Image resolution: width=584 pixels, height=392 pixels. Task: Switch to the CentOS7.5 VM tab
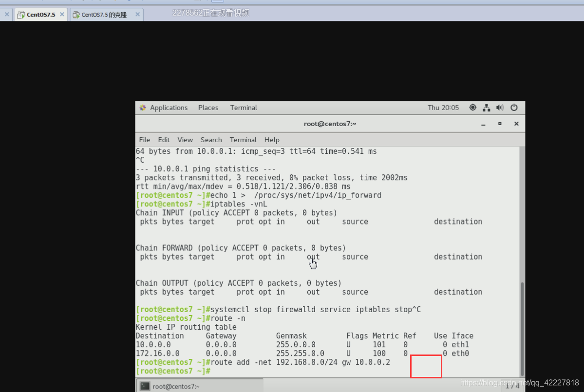click(41, 15)
